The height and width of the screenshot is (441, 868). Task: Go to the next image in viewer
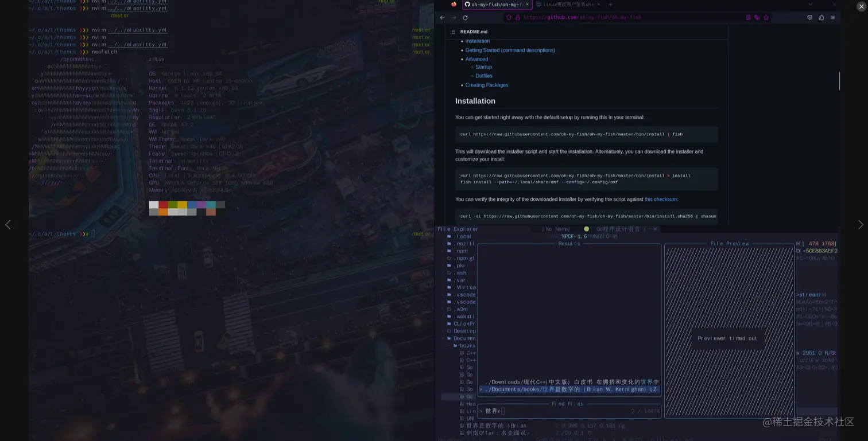(860, 225)
